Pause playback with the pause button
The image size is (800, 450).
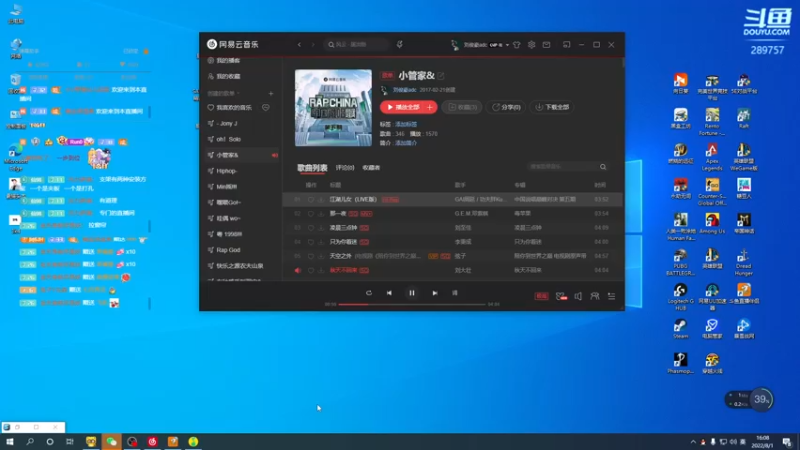coord(412,293)
